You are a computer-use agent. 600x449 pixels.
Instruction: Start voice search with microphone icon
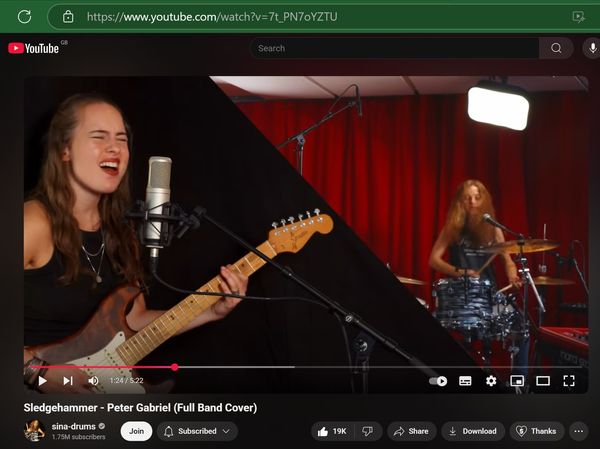click(x=592, y=48)
